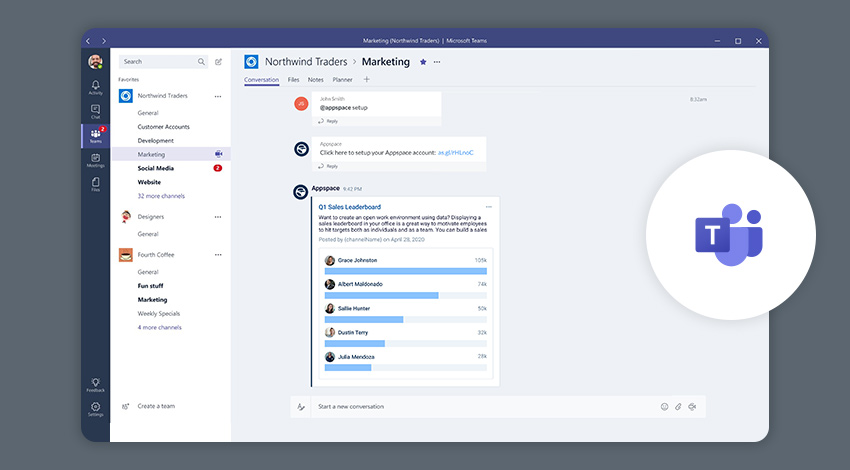Image resolution: width=850 pixels, height=470 pixels.
Task: Open Q1 Sales Leaderboard title link
Action: tap(350, 207)
